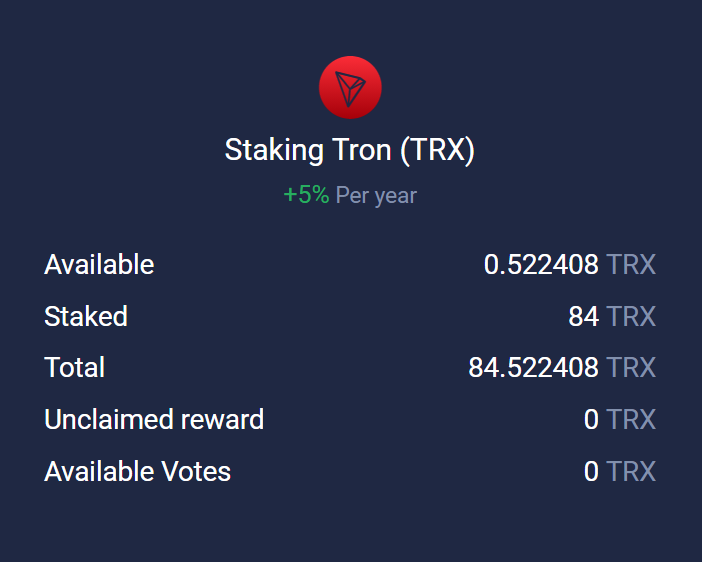Click the +5% yearly rate text
This screenshot has width=702, height=562.
(x=307, y=195)
